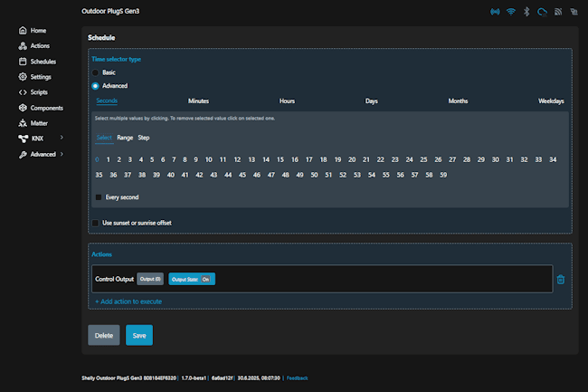Open Scripts in the sidebar
The height and width of the screenshot is (392, 588).
37,92
